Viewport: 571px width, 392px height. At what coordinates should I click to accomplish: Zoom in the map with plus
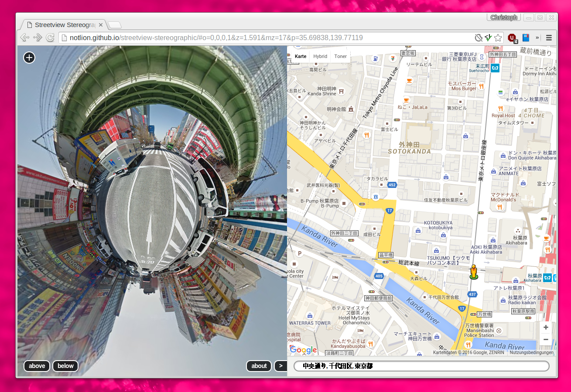click(546, 327)
